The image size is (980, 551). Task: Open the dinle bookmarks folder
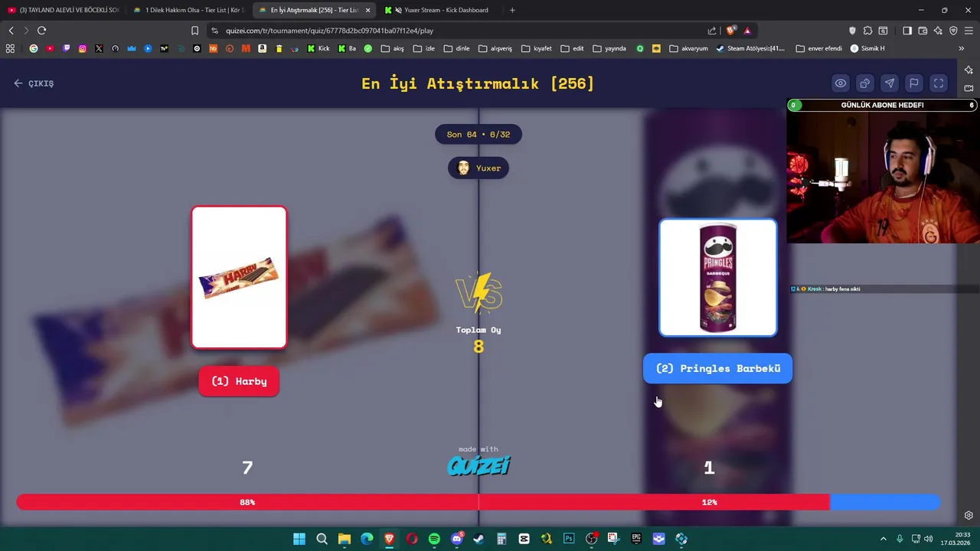[x=456, y=48]
